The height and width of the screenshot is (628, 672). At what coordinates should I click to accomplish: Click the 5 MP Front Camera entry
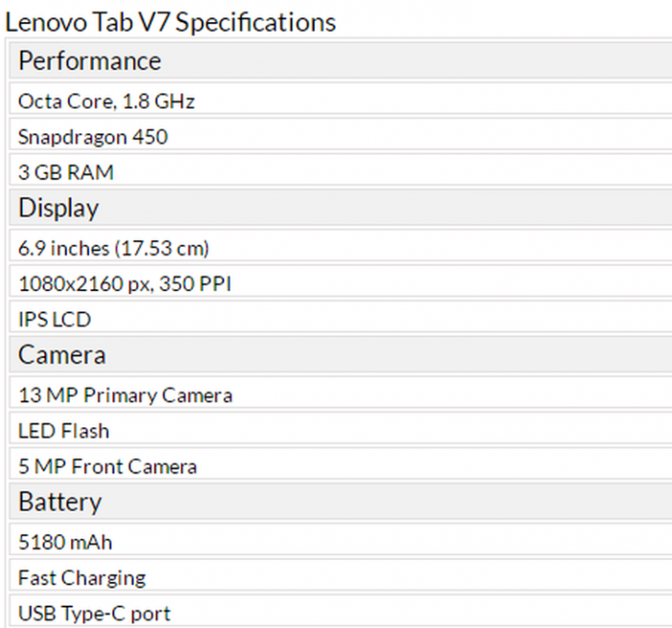point(108,467)
